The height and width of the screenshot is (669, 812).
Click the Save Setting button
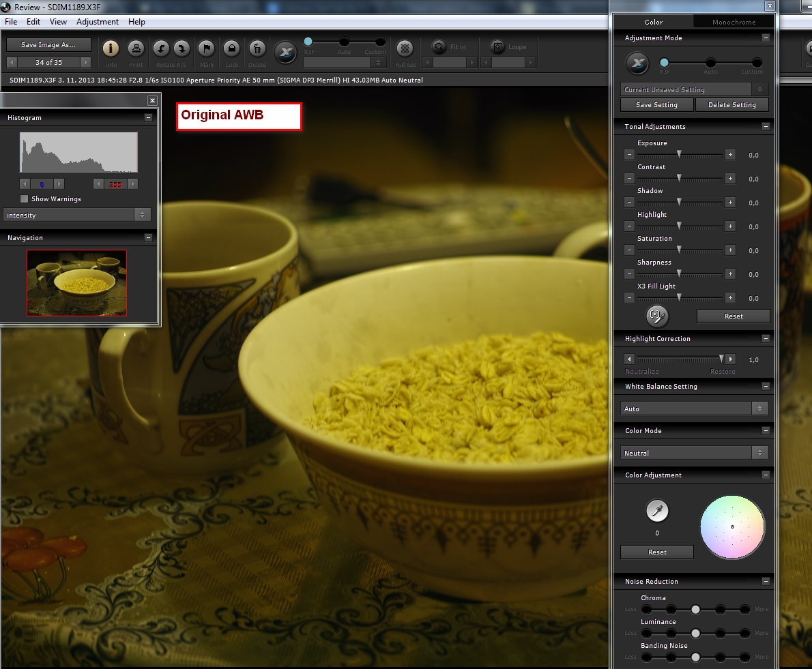[656, 105]
